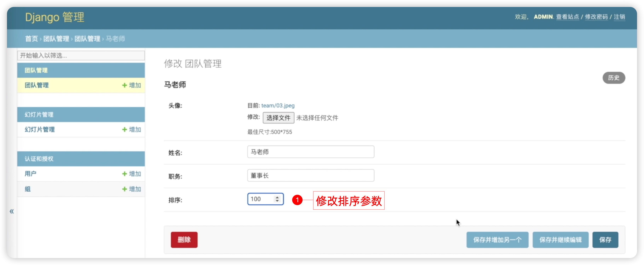
Task: Open 组 in the sidebar
Action: [27, 189]
